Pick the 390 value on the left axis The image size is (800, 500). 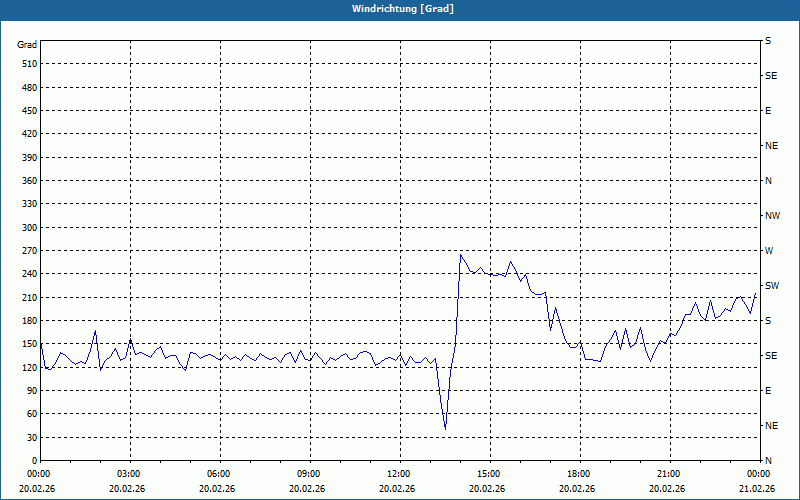point(30,158)
